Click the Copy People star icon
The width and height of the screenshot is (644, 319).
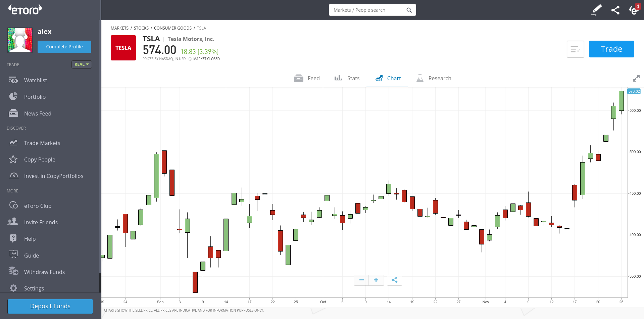tap(13, 159)
